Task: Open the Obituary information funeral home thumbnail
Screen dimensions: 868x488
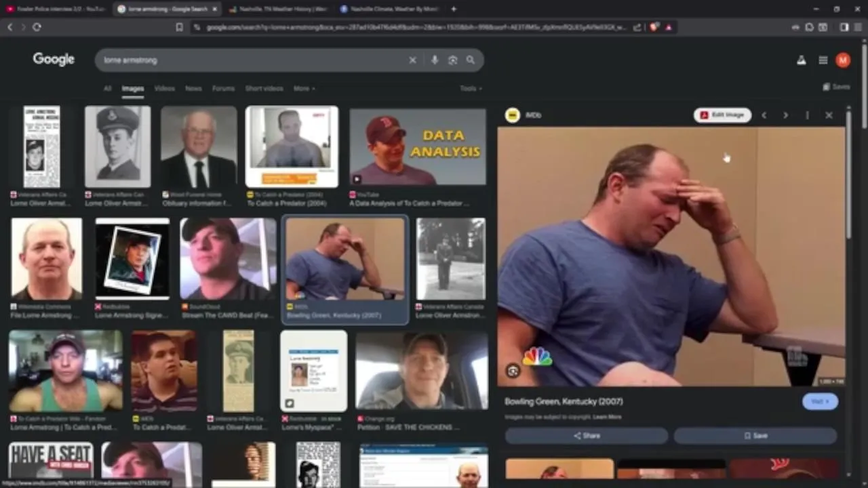Action: coord(199,146)
